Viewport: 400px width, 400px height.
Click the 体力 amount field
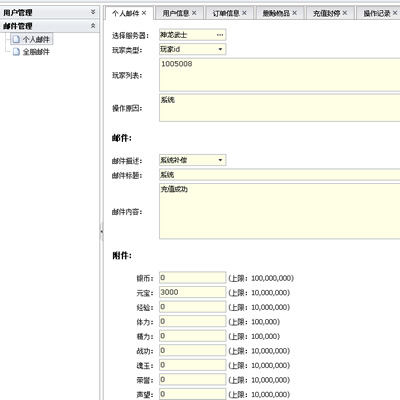pos(193,321)
